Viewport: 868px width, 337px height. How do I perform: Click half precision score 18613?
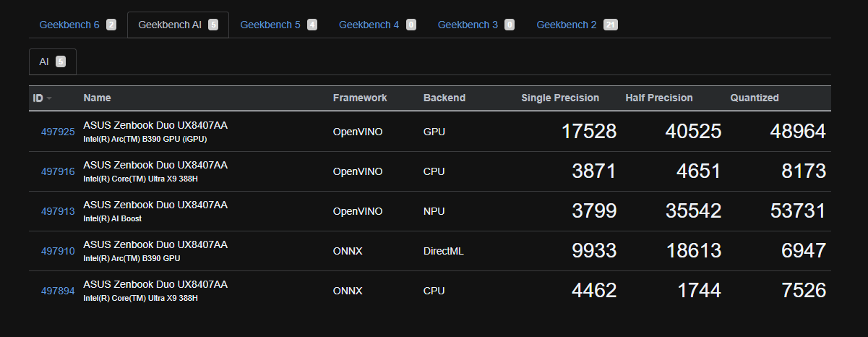(693, 250)
